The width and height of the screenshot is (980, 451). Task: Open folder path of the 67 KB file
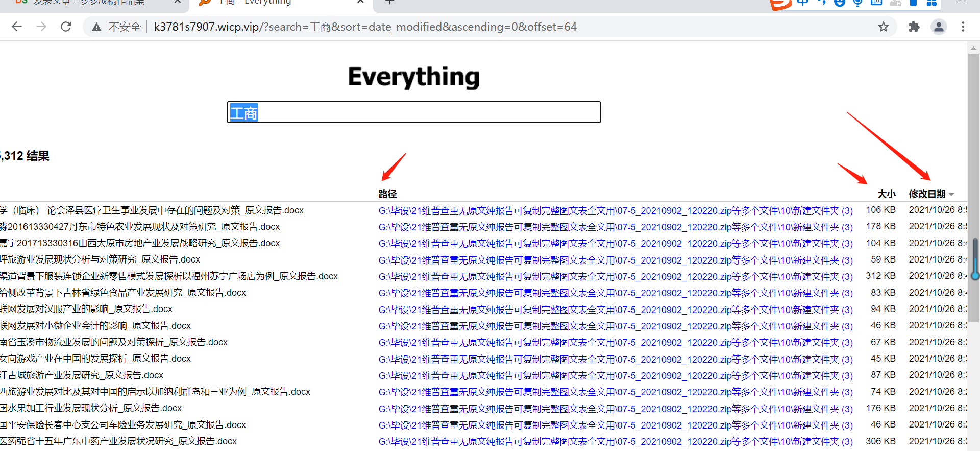[616, 342]
